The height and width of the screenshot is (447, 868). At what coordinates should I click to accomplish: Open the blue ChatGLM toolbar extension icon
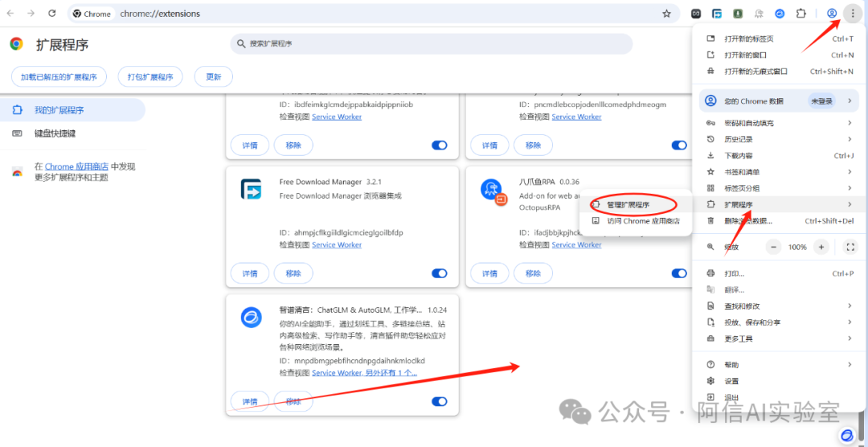(780, 14)
